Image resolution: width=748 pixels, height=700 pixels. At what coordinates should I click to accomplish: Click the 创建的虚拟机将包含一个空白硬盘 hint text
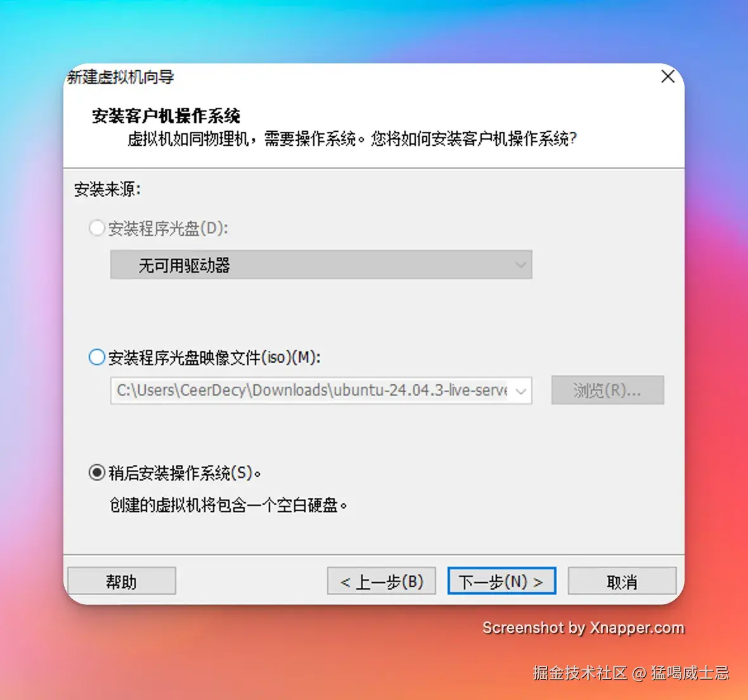point(228,505)
